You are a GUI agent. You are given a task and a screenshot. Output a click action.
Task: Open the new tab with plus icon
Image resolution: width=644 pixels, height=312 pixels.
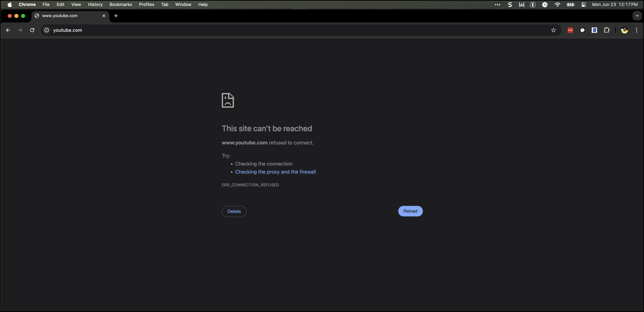click(x=116, y=16)
